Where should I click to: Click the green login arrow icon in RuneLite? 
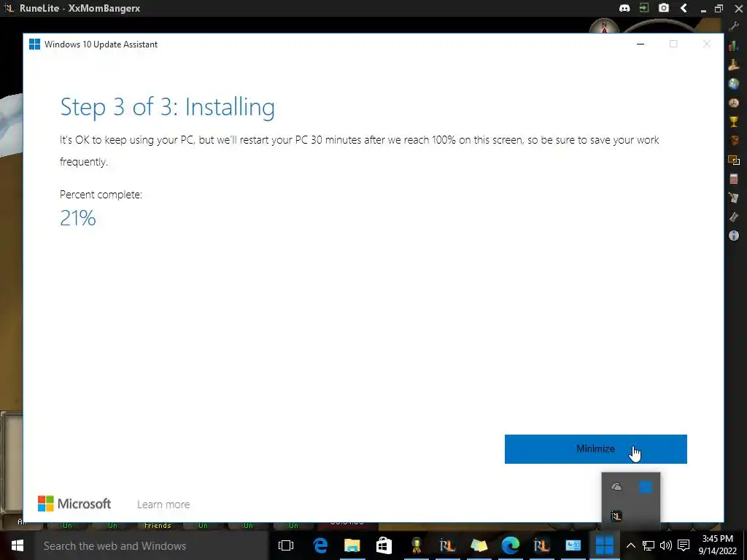(644, 8)
